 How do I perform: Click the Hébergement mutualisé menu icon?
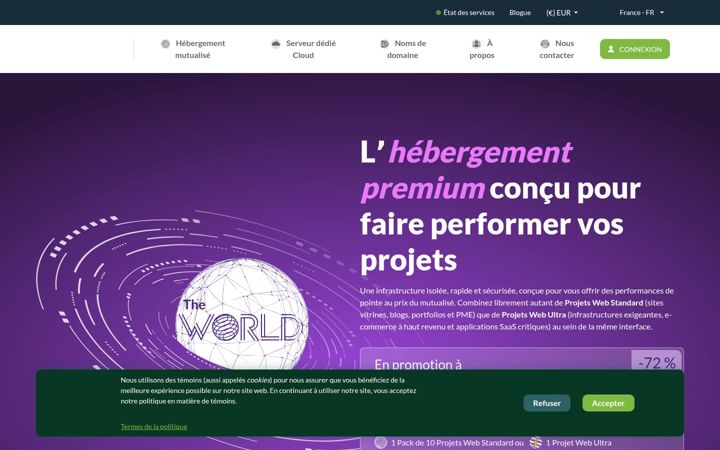click(x=165, y=44)
